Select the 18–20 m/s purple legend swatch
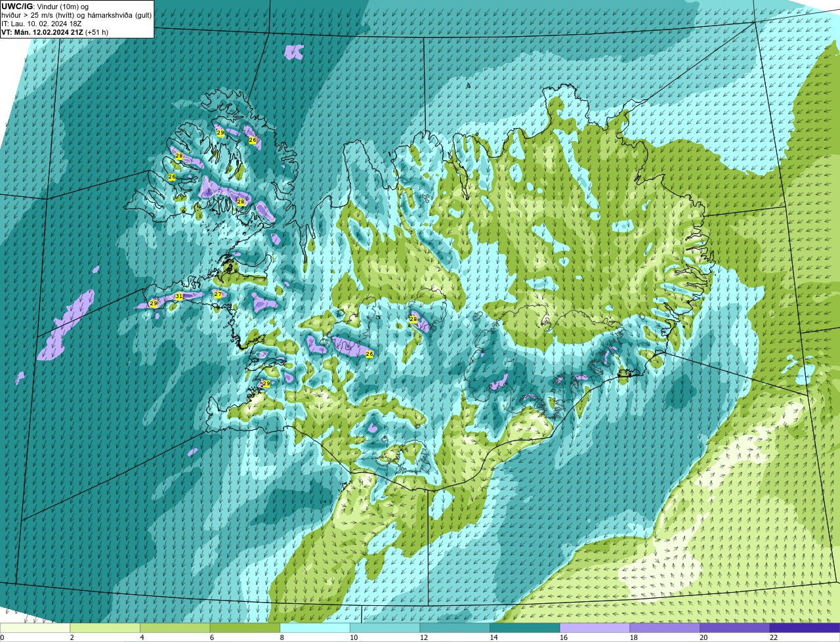This screenshot has width=840, height=642. [665, 628]
